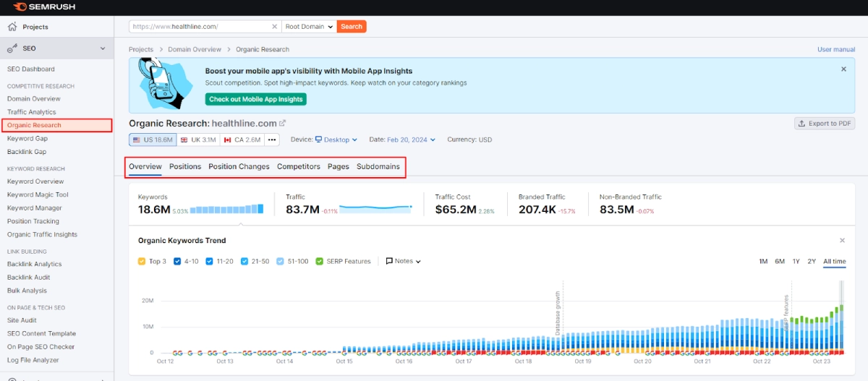Click the Branded Traffic 207.4K metric

point(537,210)
